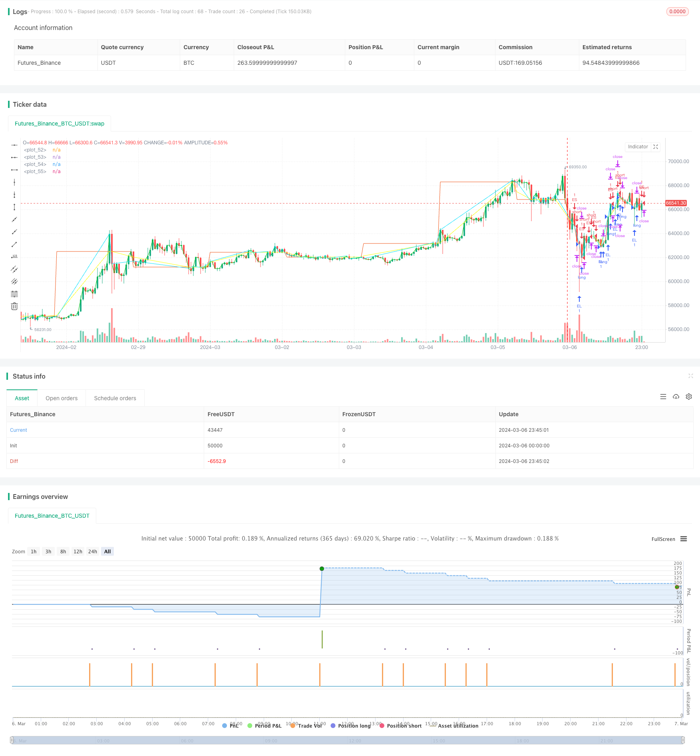Screen dimensions: 700x756
Task: Expand the ticker chart to fullscreen
Action: coord(656,147)
